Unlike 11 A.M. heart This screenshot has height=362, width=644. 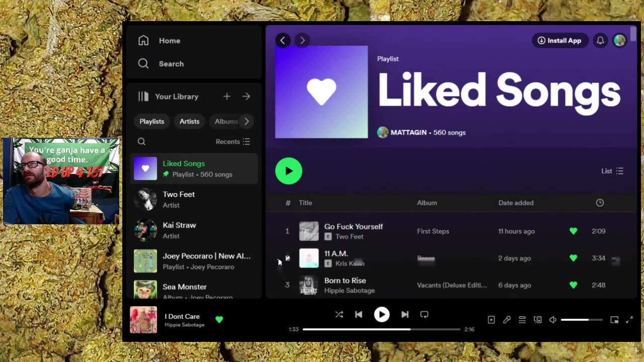click(x=573, y=258)
